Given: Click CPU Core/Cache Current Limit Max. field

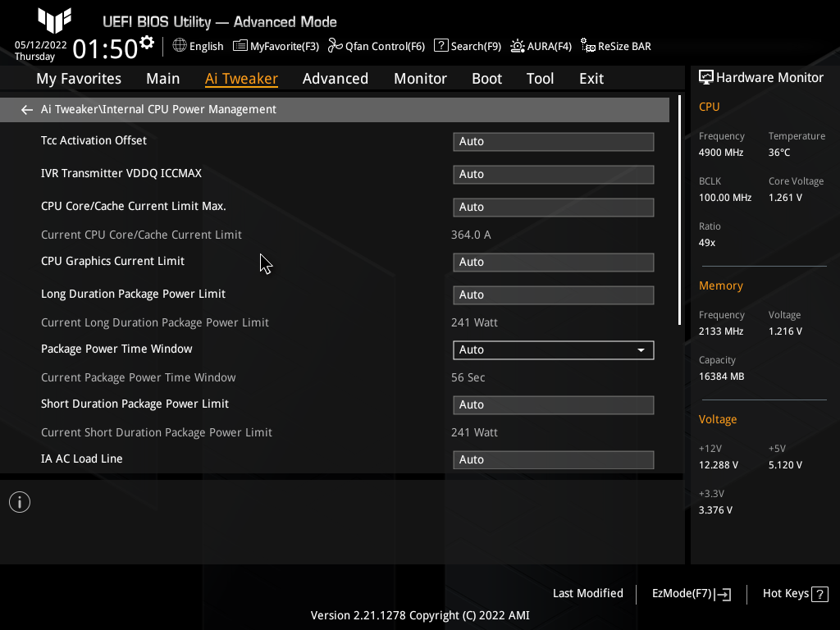Looking at the screenshot, I should click(554, 208).
